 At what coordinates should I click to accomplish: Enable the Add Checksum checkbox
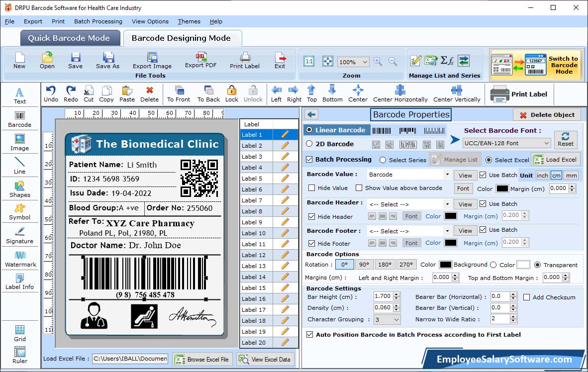point(526,297)
